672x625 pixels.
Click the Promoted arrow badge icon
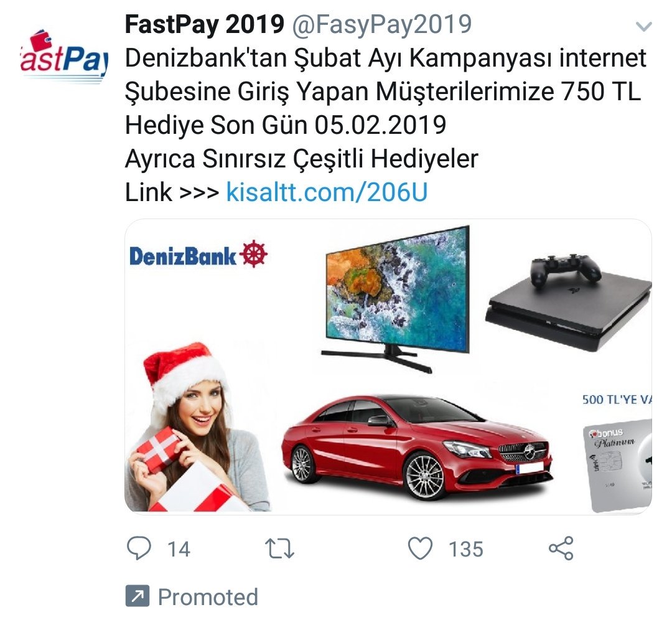click(x=137, y=597)
